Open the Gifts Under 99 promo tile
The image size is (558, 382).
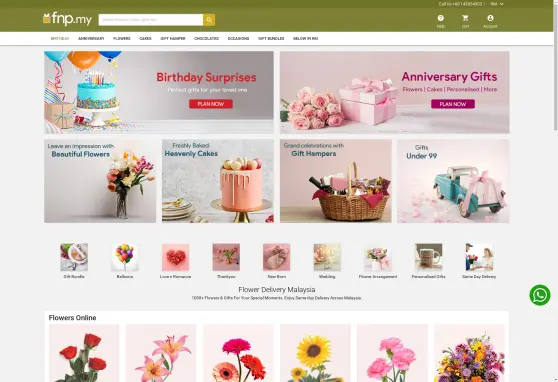tap(453, 181)
